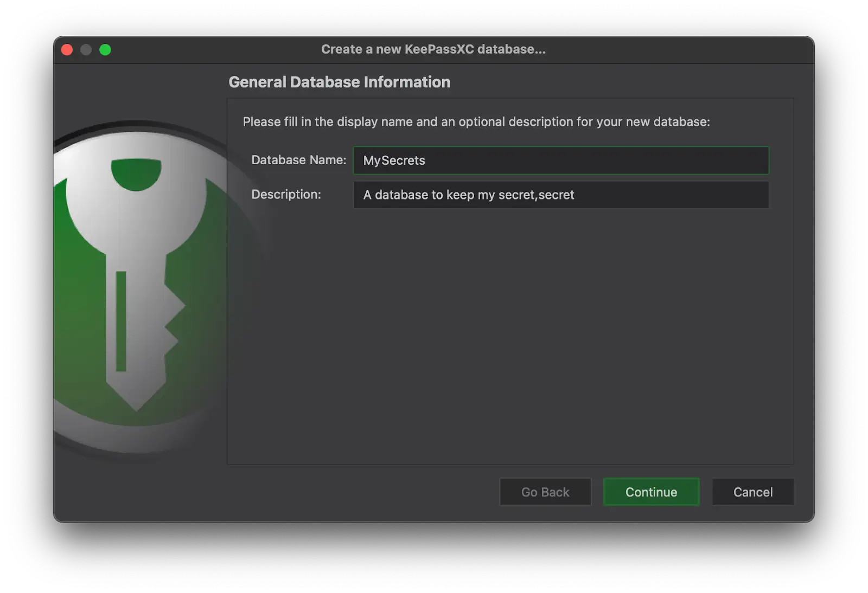Click the General Database Information heading
The width and height of the screenshot is (868, 593).
pos(340,82)
